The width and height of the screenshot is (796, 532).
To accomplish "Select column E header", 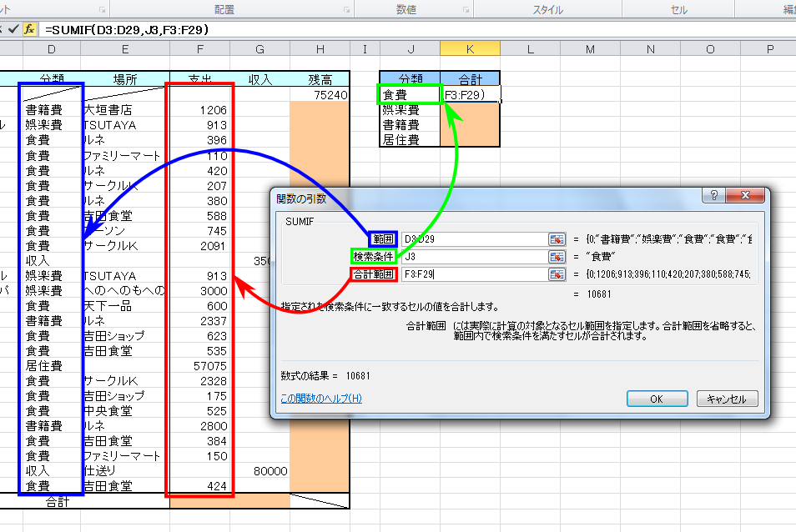I will 125,49.
